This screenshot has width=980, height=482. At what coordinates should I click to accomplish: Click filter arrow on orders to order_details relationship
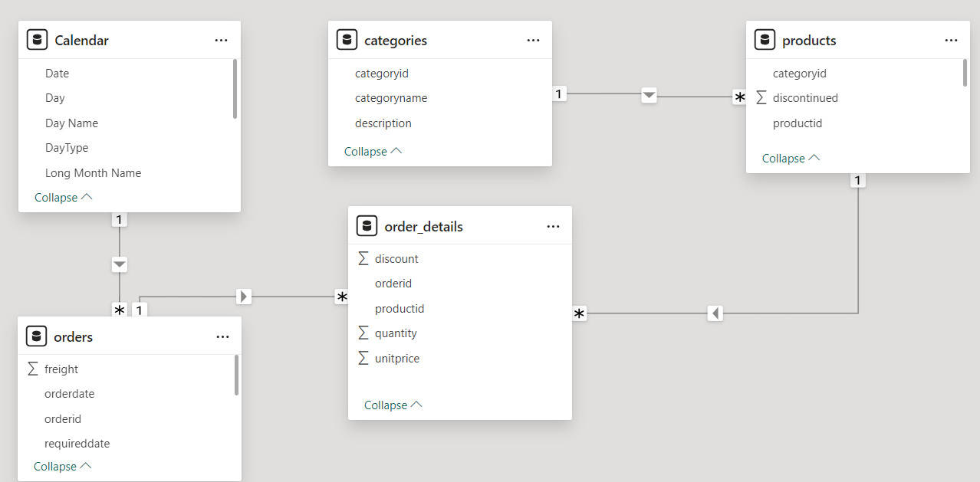point(244,296)
